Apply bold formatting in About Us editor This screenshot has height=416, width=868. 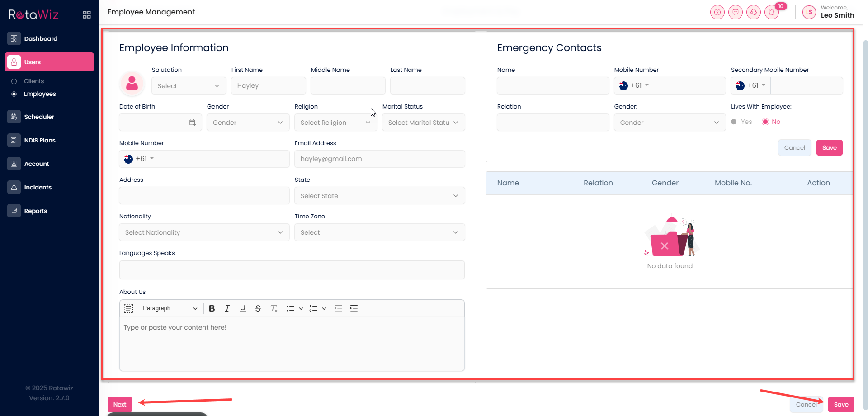[x=212, y=308]
